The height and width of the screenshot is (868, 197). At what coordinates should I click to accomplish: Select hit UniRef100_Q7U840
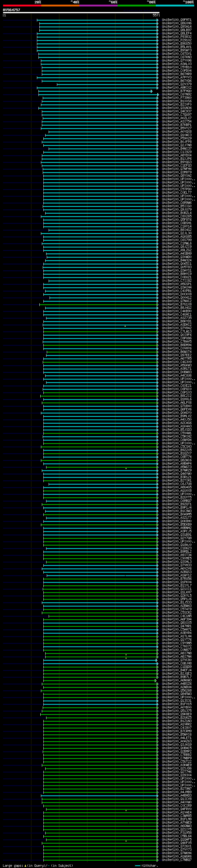pyautogui.click(x=176, y=406)
